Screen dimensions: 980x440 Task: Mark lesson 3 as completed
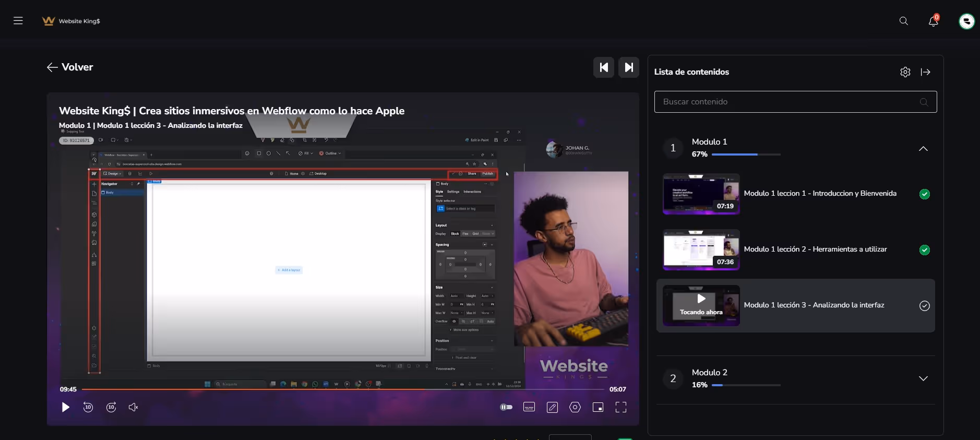point(925,306)
